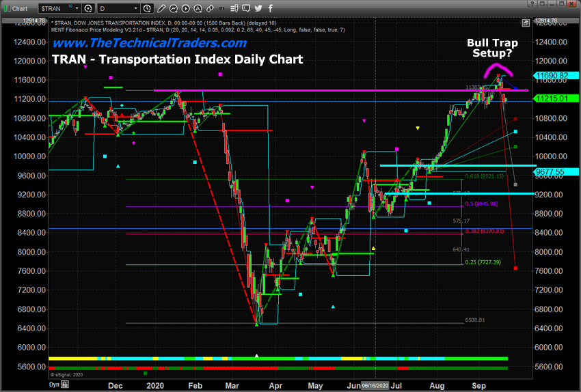Click the 6508.81 low level label
The height and width of the screenshot is (392, 581).
[x=475, y=320]
